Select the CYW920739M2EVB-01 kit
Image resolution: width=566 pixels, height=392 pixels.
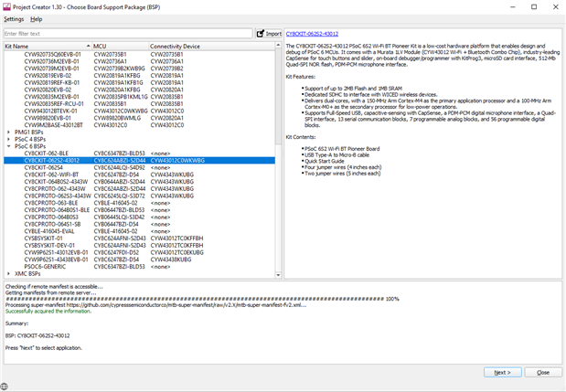(x=139, y=69)
